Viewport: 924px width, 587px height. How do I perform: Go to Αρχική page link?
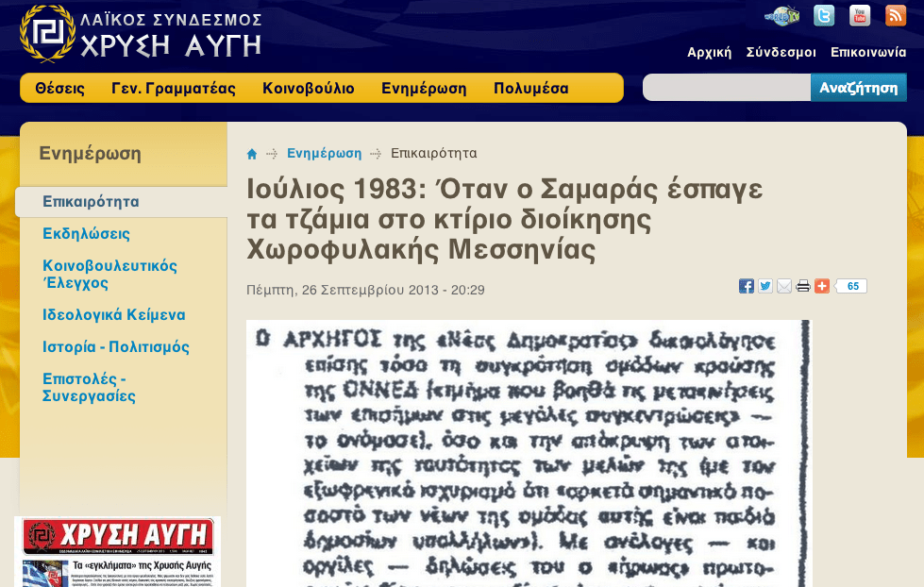click(x=709, y=53)
